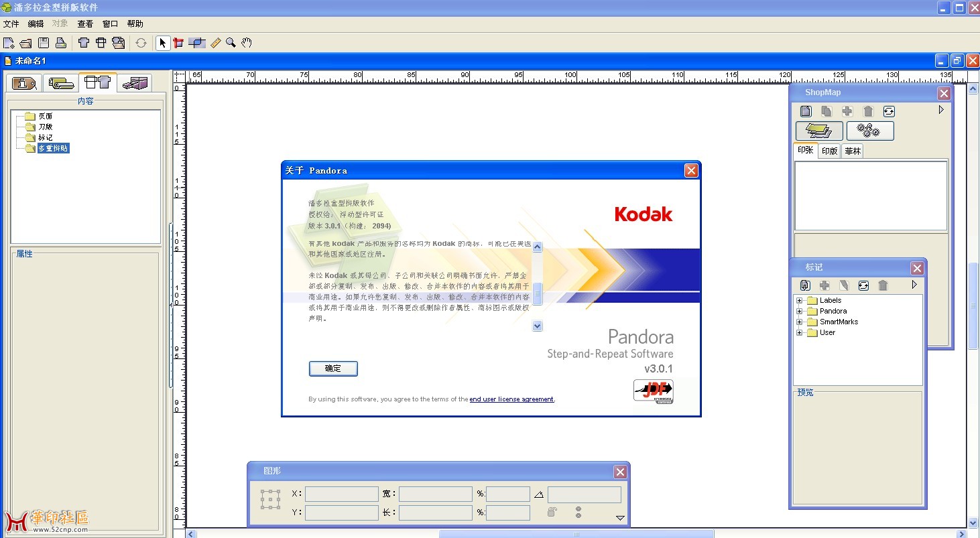980x538 pixels.
Task: Open the ShopMap panel flyout arrow
Action: [941, 110]
